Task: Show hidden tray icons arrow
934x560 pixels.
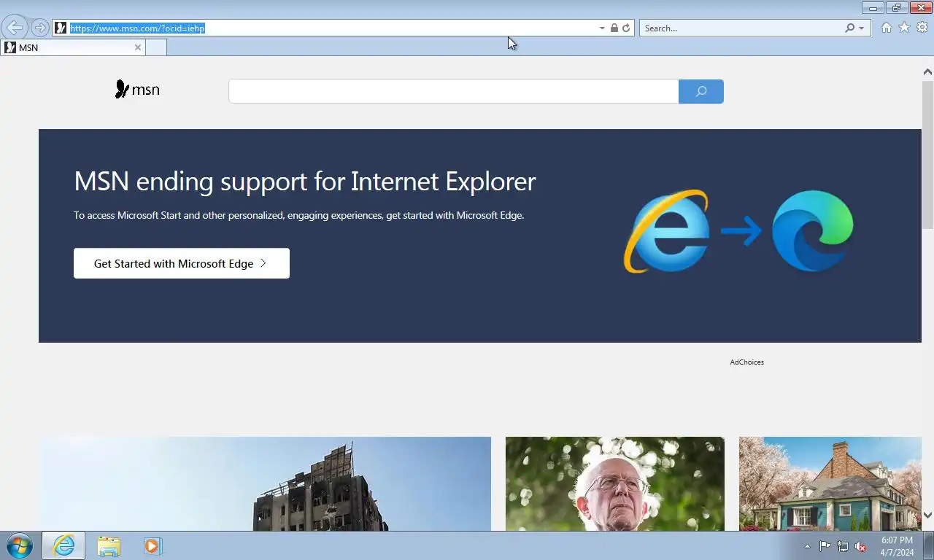Action: [x=807, y=546]
